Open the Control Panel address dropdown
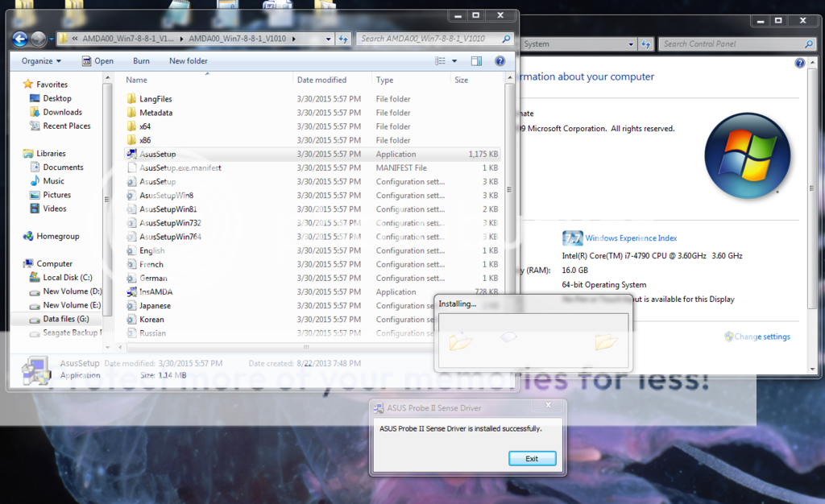The width and height of the screenshot is (825, 504). click(631, 44)
